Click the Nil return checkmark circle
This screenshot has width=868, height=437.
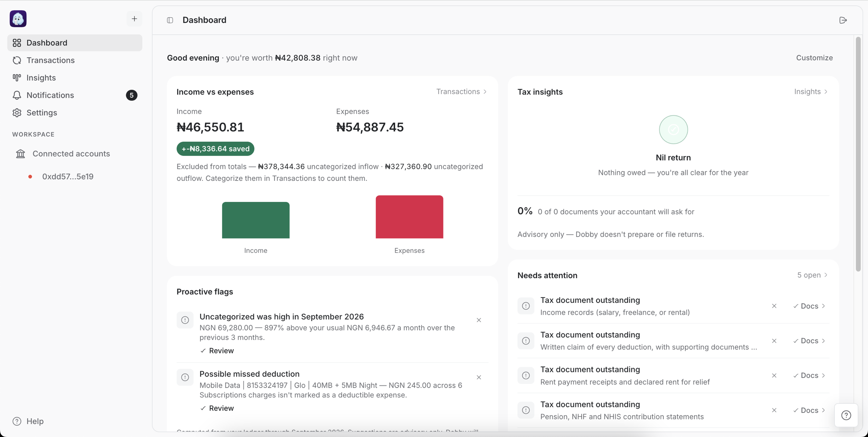click(x=673, y=130)
